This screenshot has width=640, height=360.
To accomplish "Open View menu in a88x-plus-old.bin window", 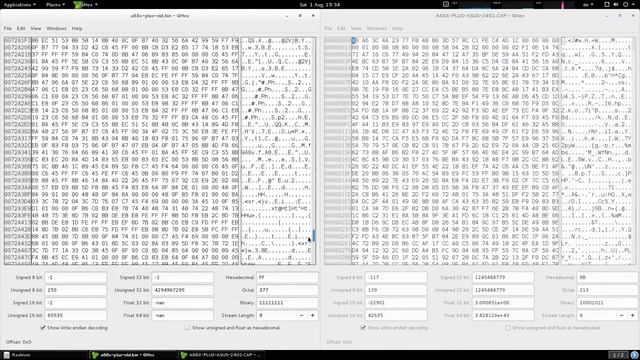I will [x=36, y=29].
